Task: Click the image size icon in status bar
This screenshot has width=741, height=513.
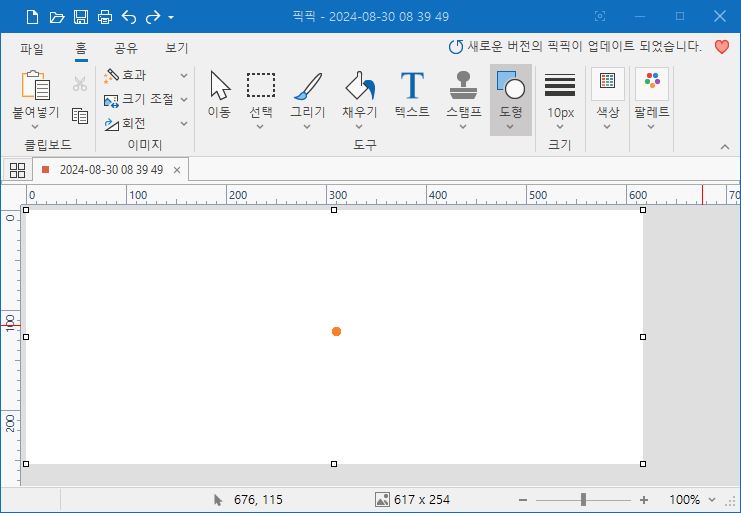Action: pyautogui.click(x=382, y=499)
